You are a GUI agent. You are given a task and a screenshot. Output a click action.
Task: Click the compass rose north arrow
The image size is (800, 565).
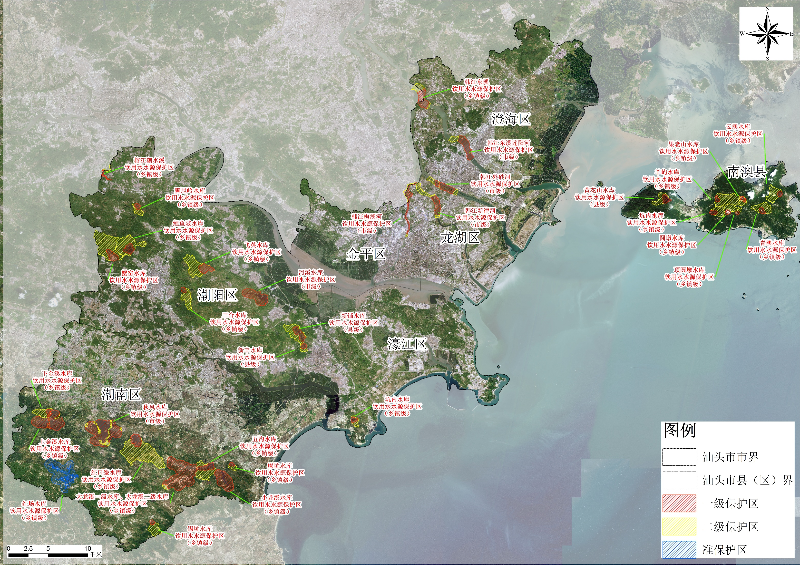766,32
